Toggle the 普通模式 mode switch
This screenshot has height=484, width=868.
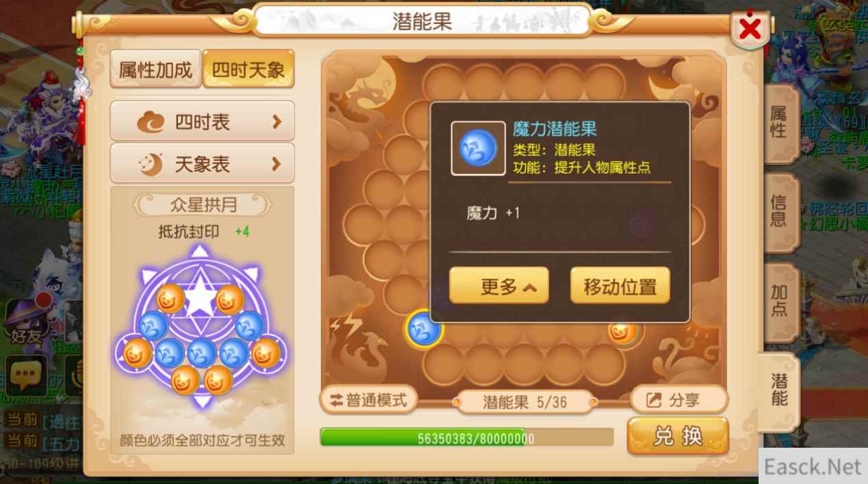369,400
